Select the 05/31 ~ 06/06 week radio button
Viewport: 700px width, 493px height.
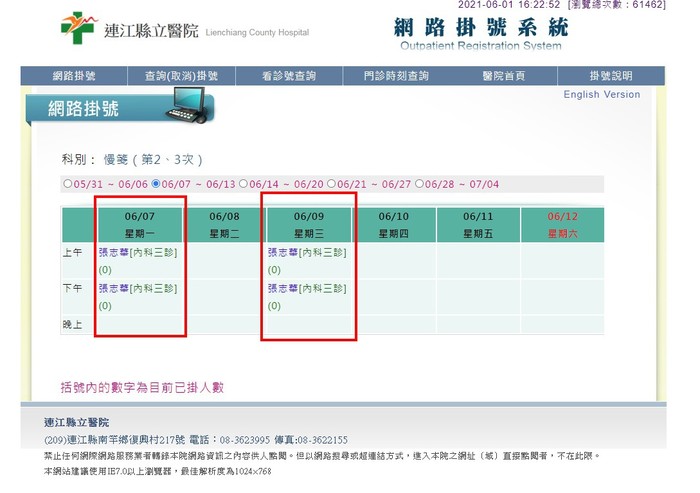pos(68,184)
